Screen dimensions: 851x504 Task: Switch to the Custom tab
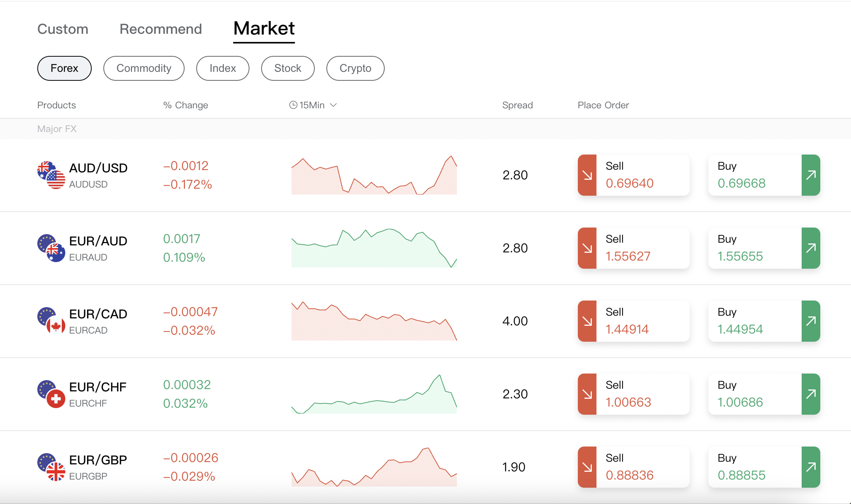63,29
